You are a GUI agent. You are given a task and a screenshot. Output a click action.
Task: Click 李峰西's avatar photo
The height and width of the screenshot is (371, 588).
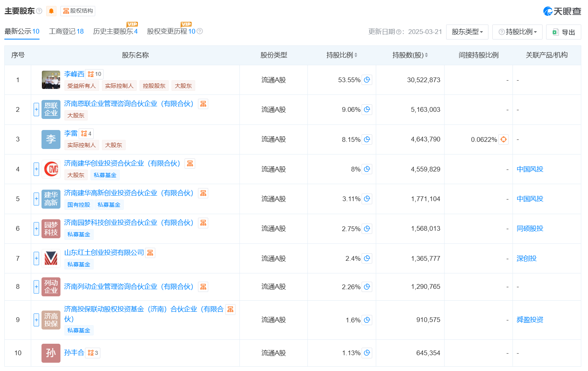tap(51, 79)
